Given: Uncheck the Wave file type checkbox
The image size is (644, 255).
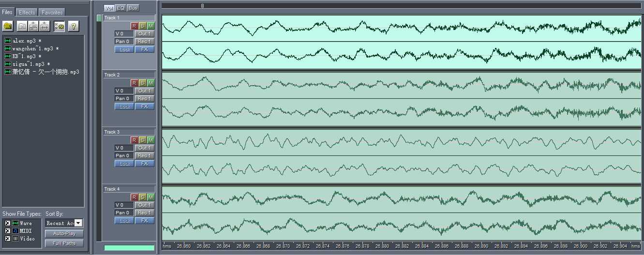Looking at the screenshot, I should [8, 223].
